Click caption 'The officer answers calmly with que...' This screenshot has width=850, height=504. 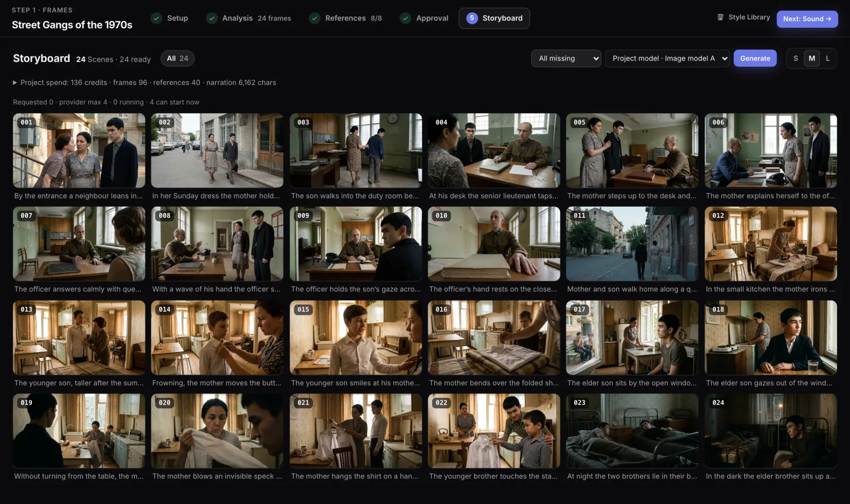pyautogui.click(x=78, y=289)
